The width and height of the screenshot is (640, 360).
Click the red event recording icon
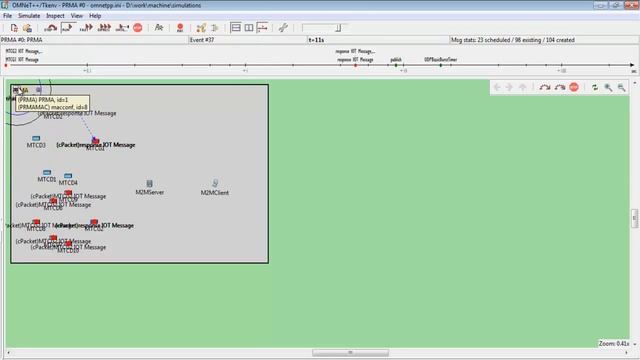click(180, 28)
